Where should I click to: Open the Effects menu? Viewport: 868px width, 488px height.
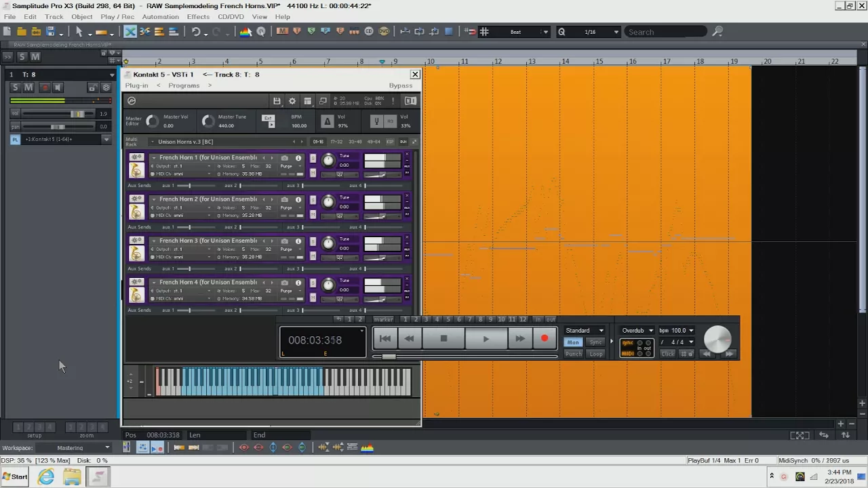pyautogui.click(x=198, y=16)
